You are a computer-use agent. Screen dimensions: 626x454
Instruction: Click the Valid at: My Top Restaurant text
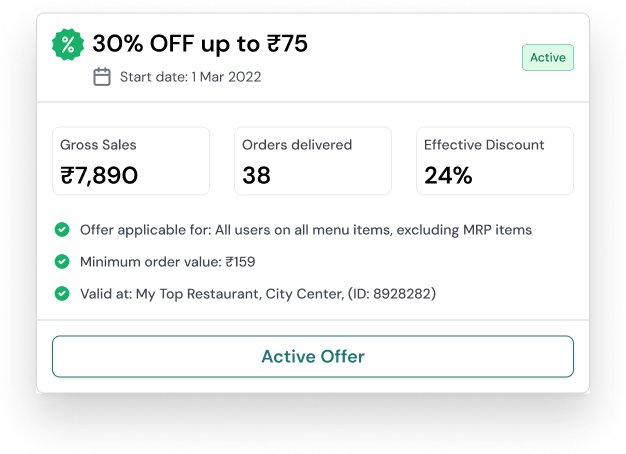click(x=258, y=294)
